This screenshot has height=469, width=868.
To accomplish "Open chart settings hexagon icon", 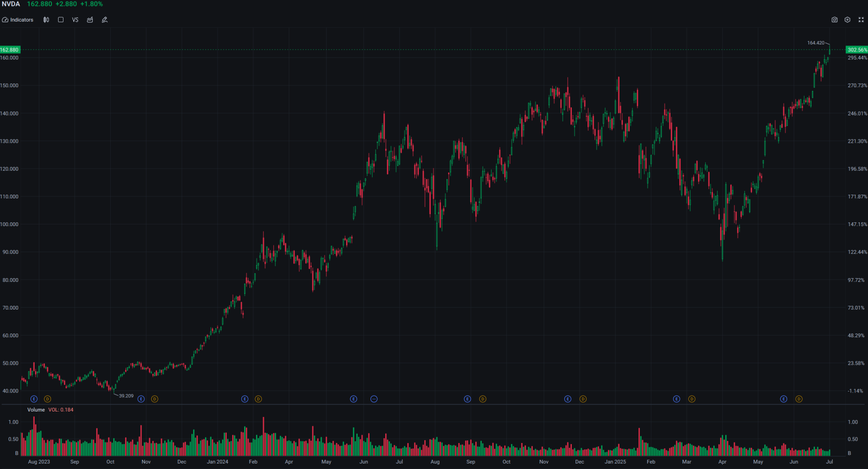I will point(847,20).
